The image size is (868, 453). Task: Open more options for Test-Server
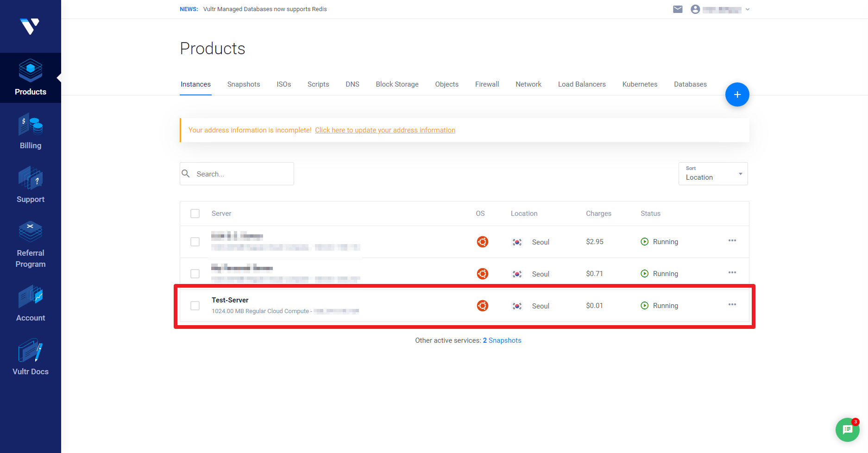(x=732, y=304)
